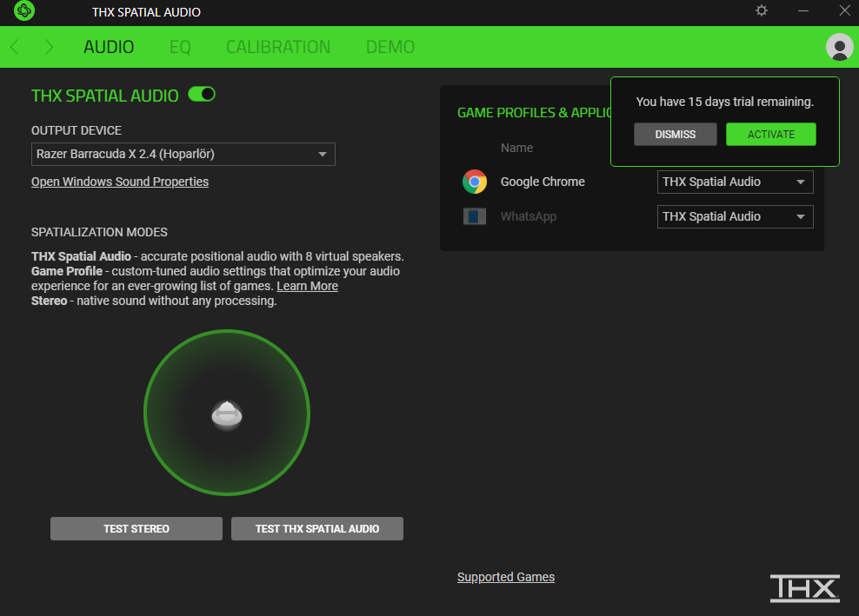The image size is (859, 616).
Task: Click the Name column header
Action: pos(516,148)
